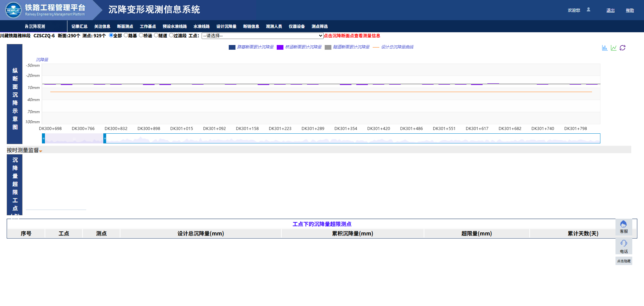Open the 工作基点 menu
The height and width of the screenshot is (306, 644).
148,26
